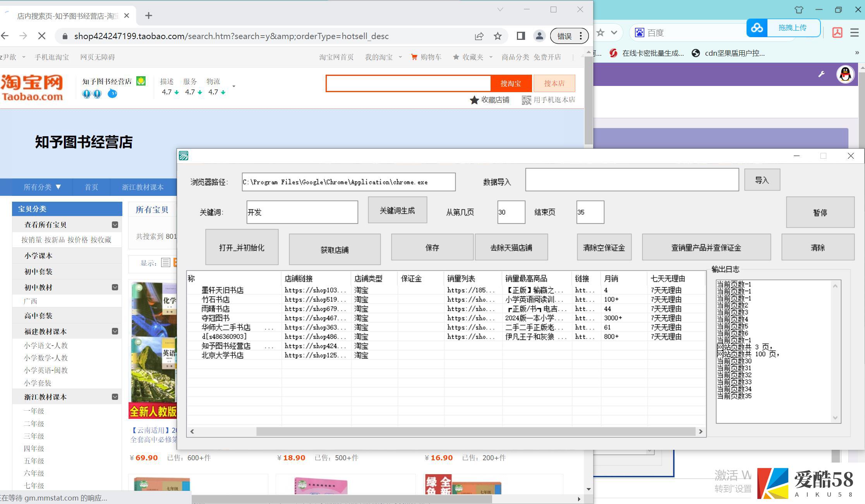Screen dimensions: 865x504
Task: Open 在线卡密批量生成 bookmark
Action: [647, 53]
